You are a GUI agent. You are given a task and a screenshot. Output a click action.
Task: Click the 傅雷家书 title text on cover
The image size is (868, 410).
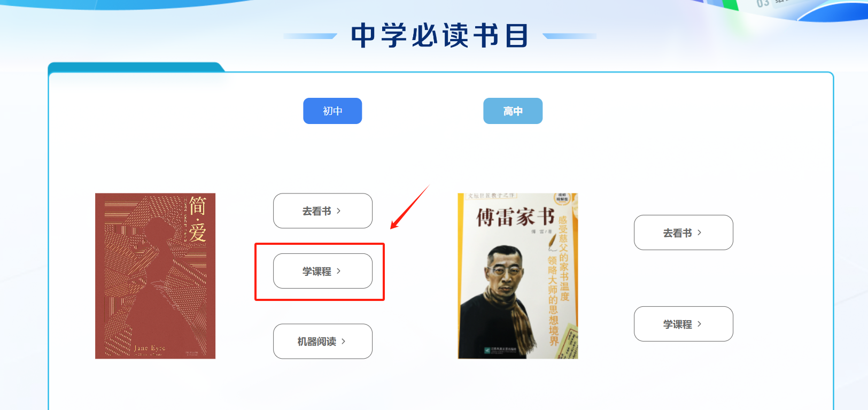coord(515,217)
